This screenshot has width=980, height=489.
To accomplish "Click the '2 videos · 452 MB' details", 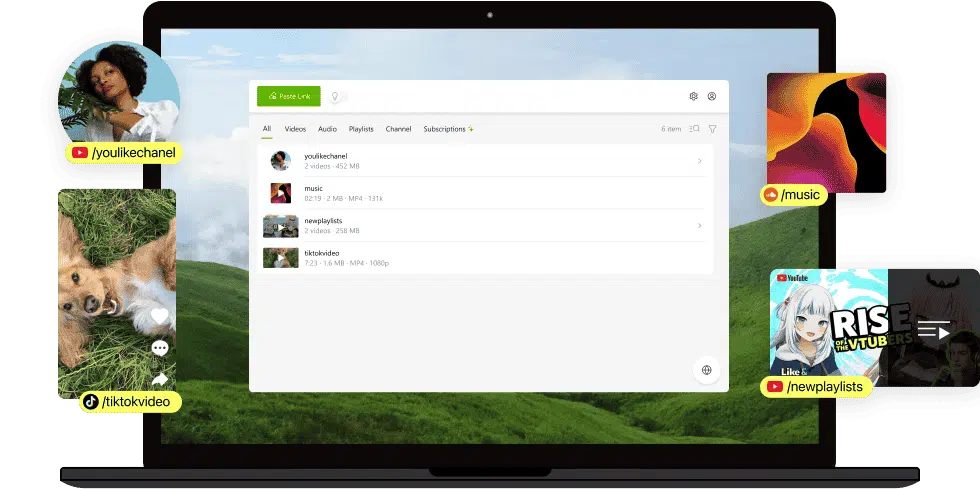I will (x=332, y=166).
